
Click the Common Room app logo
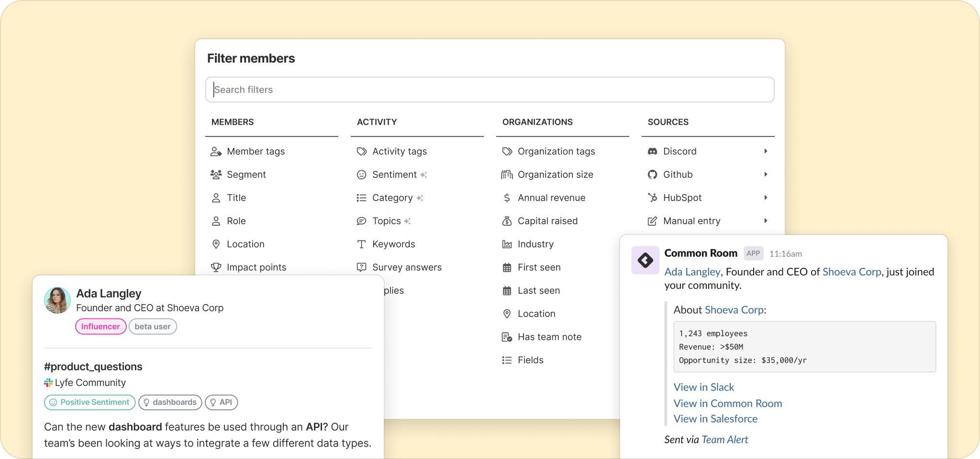645,260
